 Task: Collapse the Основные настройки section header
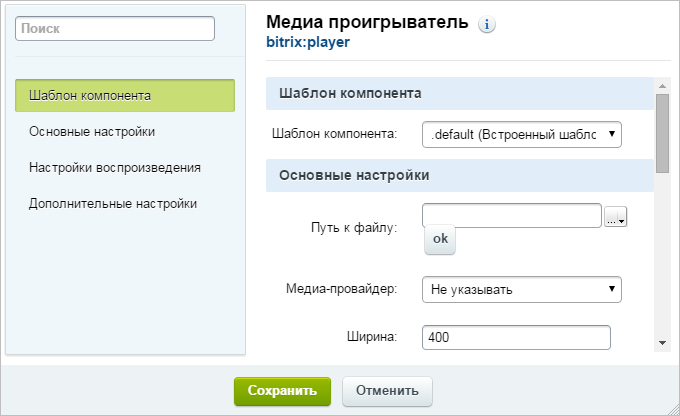(460, 175)
